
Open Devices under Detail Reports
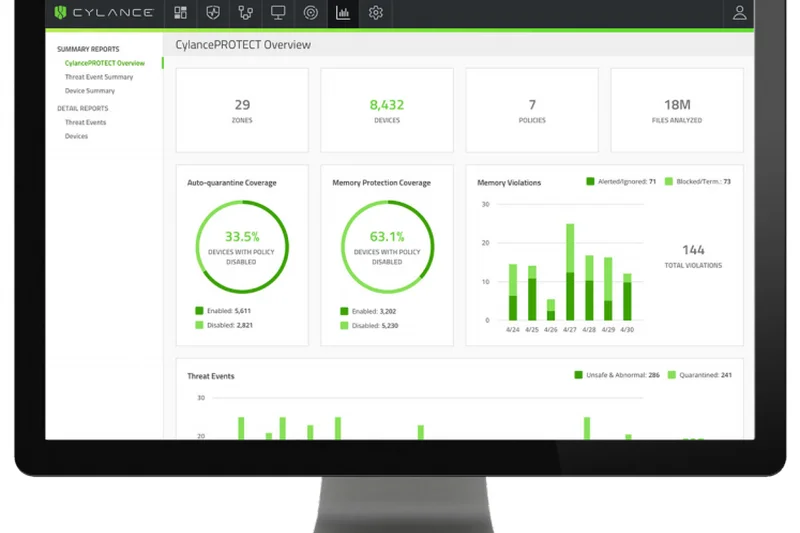pyautogui.click(x=76, y=136)
